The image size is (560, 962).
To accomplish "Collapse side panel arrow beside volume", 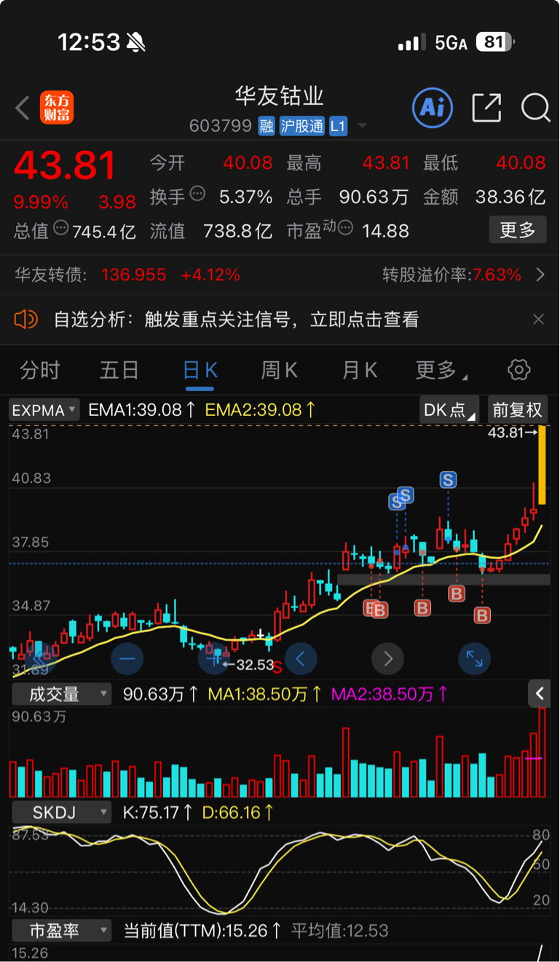I will [x=539, y=694].
